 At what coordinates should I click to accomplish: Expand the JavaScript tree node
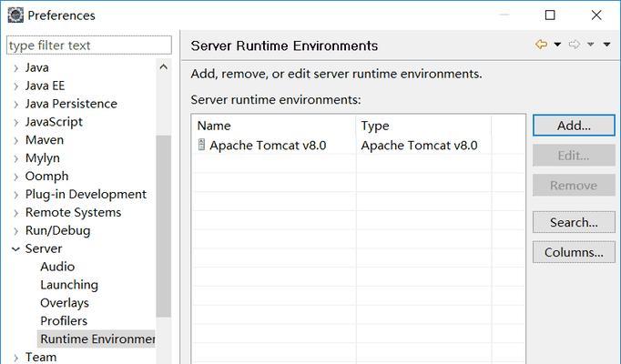click(x=15, y=123)
